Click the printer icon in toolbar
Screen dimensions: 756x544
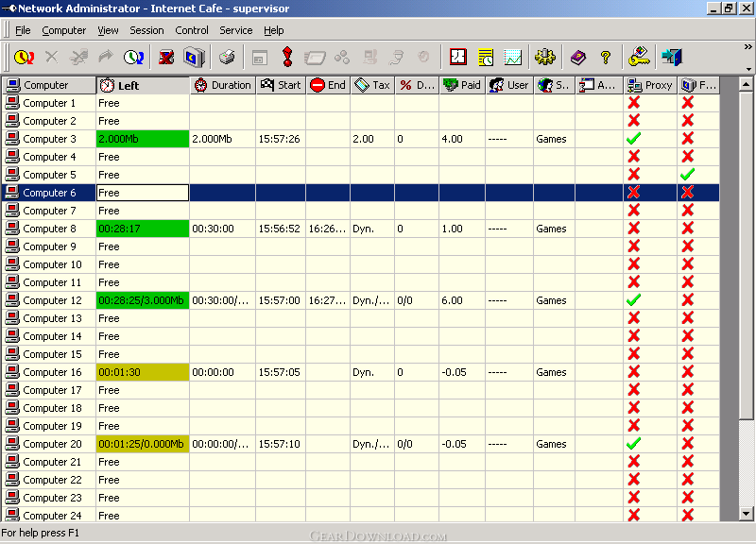tap(227, 58)
